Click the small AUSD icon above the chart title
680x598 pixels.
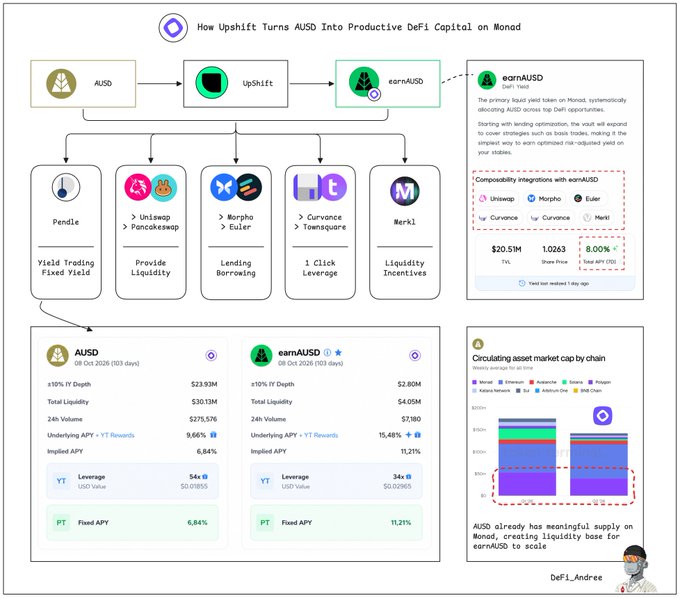478,344
